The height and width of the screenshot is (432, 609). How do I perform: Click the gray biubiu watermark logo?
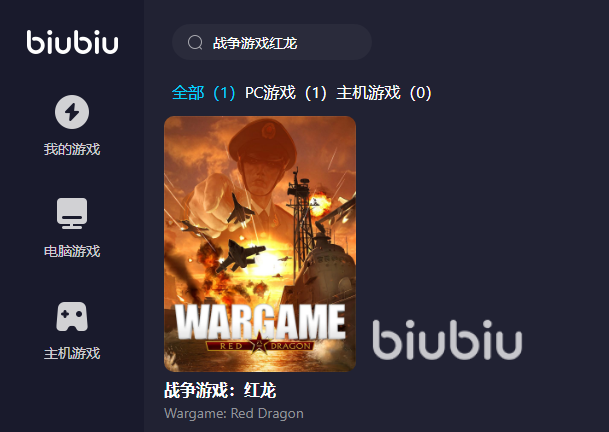(x=447, y=340)
